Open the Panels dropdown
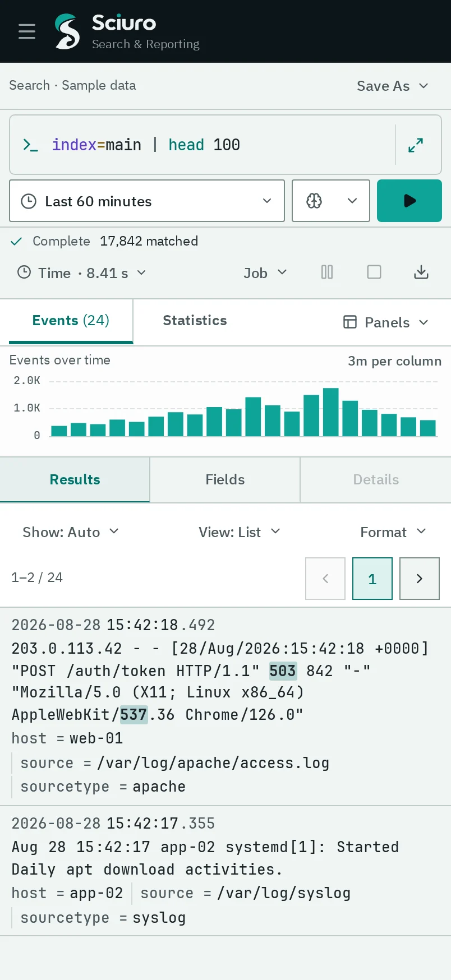 click(x=386, y=322)
